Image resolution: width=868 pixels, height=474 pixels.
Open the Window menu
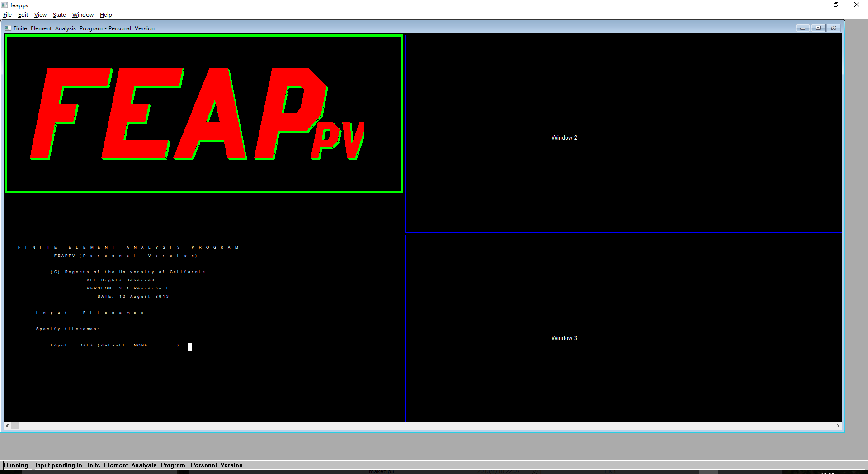83,15
